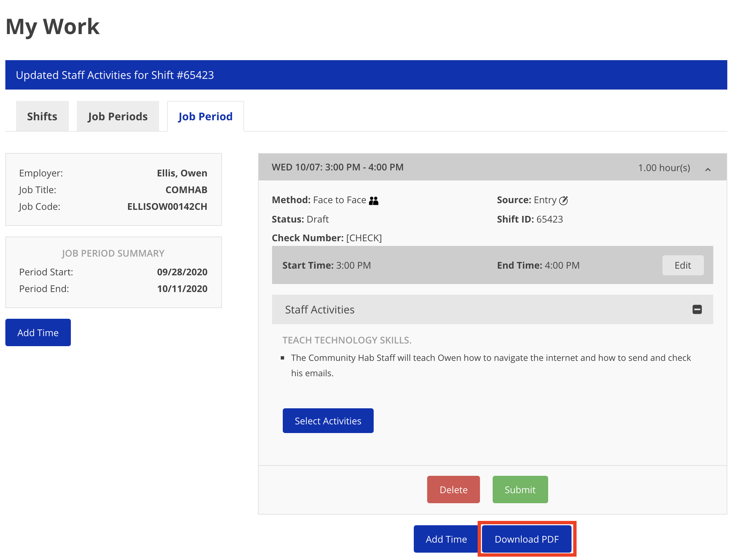Delete this draft shift
740x560 pixels.
click(453, 489)
